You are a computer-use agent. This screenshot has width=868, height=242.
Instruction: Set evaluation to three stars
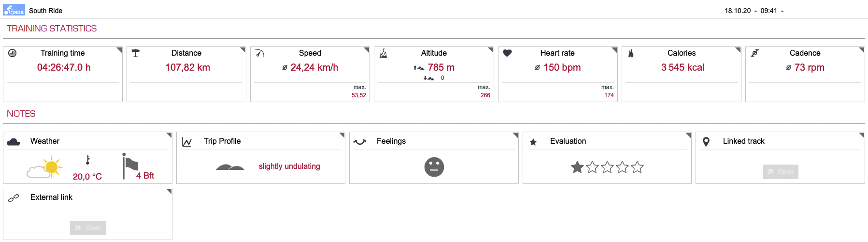607,167
